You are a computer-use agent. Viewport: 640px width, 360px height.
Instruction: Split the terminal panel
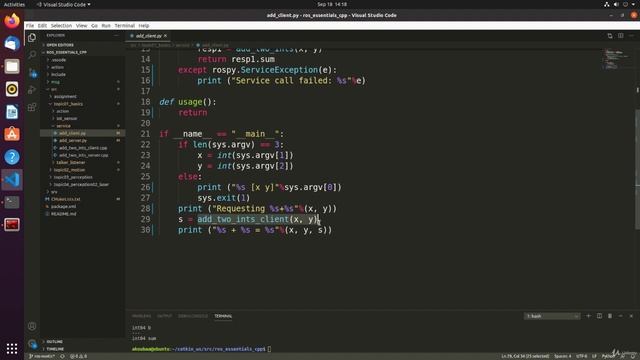click(x=599, y=316)
